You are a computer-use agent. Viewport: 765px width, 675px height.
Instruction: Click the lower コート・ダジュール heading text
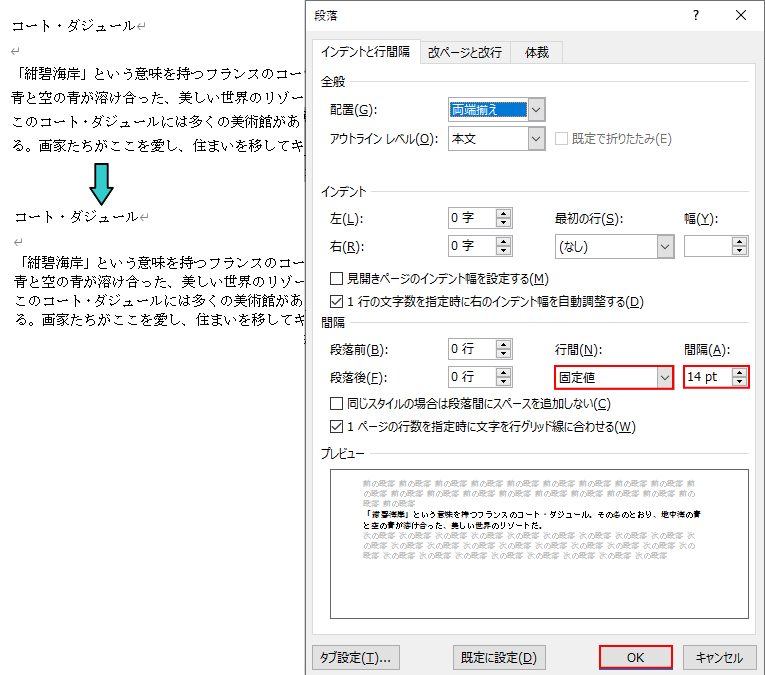[76, 217]
